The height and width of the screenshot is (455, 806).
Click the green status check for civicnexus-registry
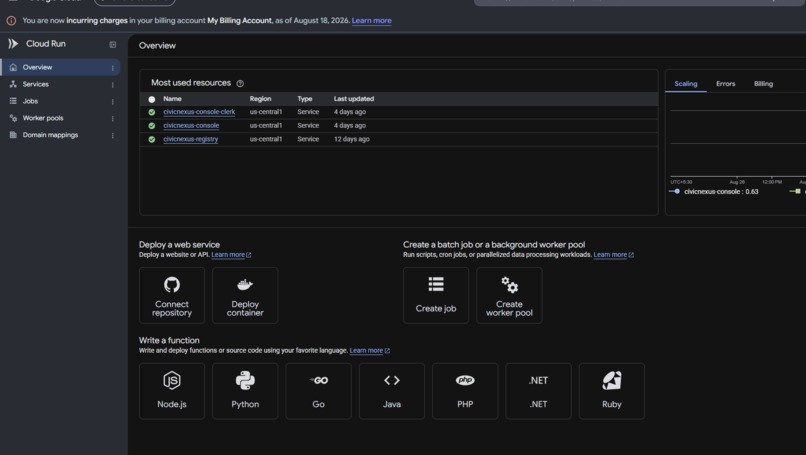tap(152, 139)
